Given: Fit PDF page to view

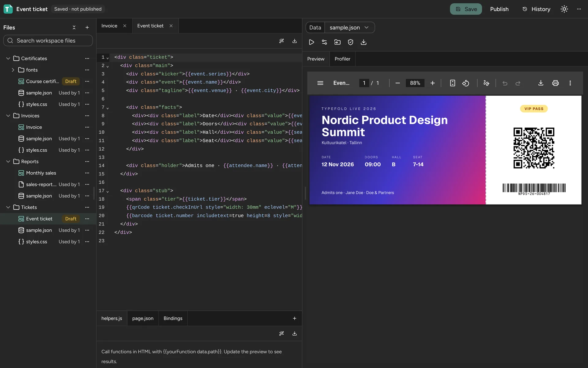Looking at the screenshot, I should (x=452, y=83).
